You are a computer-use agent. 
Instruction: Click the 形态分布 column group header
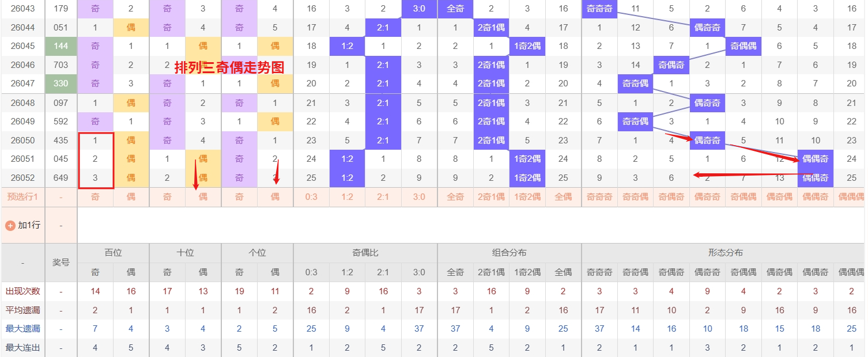(x=725, y=253)
